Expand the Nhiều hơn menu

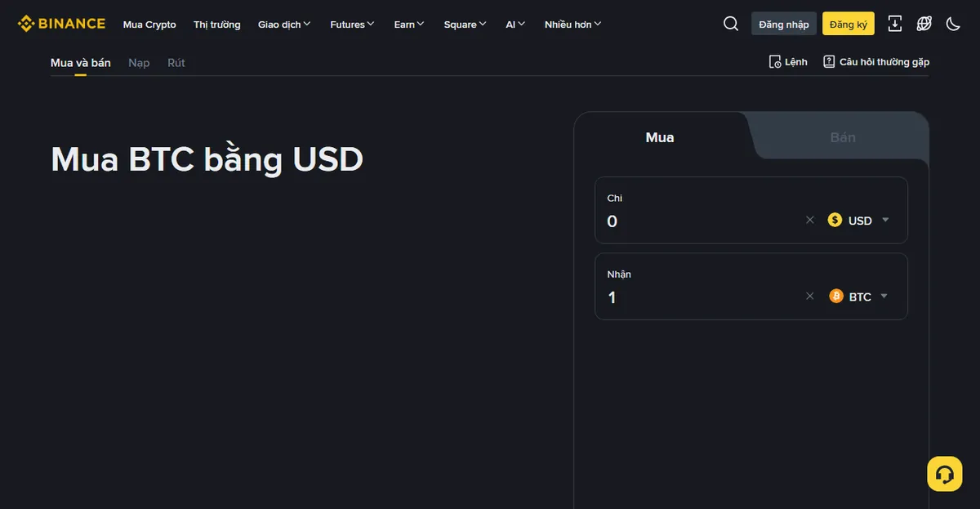coord(572,25)
